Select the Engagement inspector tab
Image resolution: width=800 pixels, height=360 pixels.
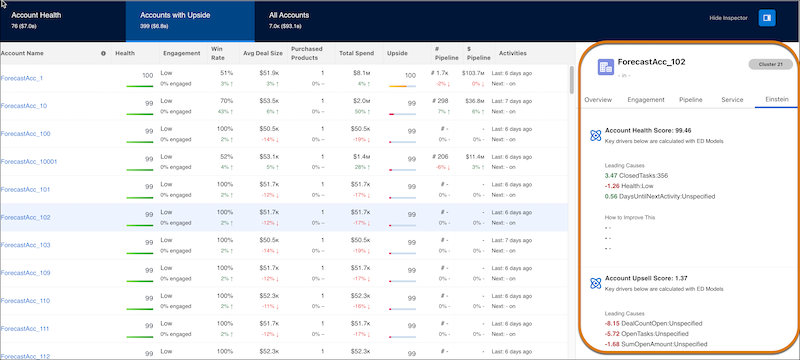(645, 100)
